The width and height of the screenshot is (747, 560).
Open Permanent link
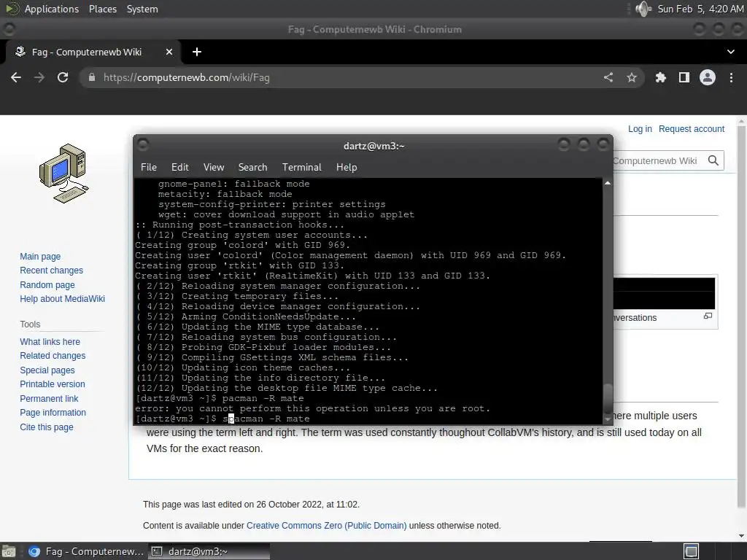(49, 399)
